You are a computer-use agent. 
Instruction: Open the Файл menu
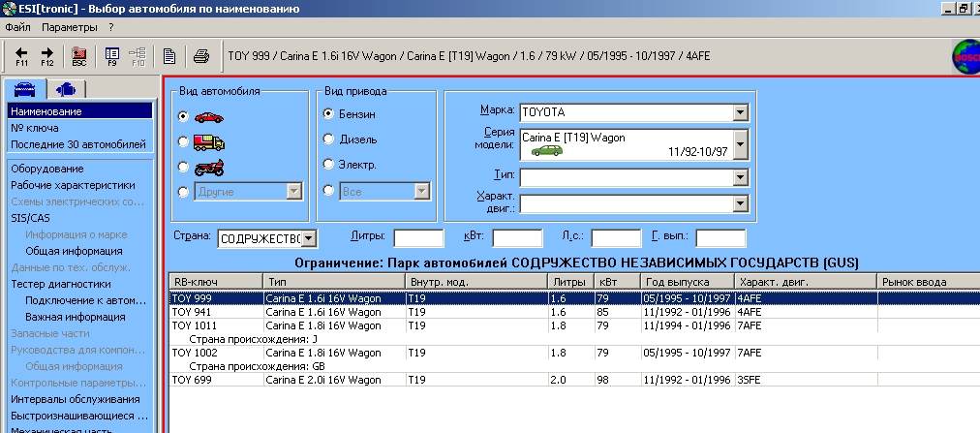pyautogui.click(x=18, y=27)
